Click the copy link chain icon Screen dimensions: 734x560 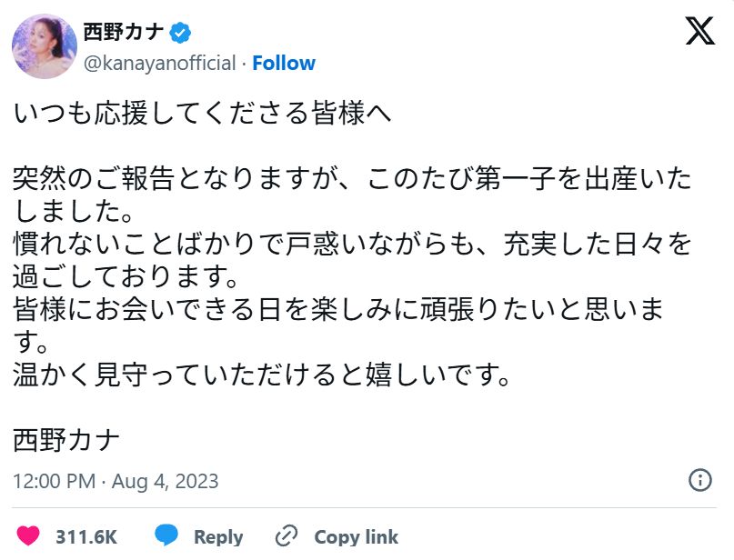pos(287,536)
